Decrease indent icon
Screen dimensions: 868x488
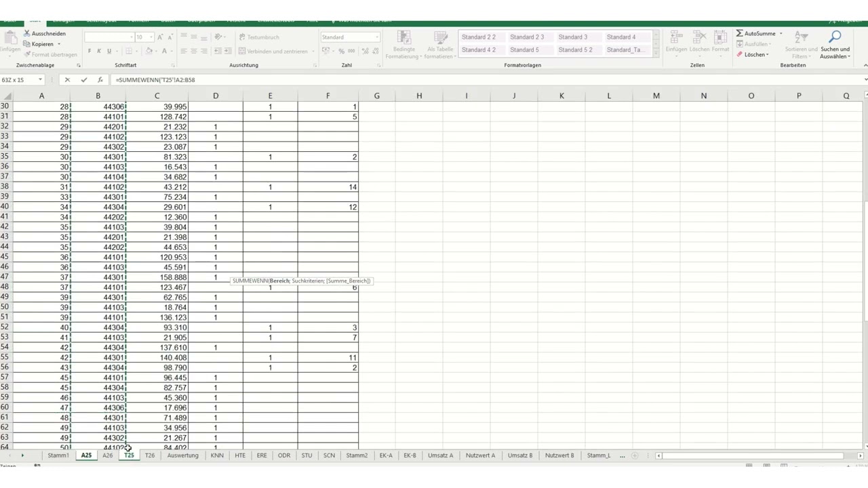[218, 52]
